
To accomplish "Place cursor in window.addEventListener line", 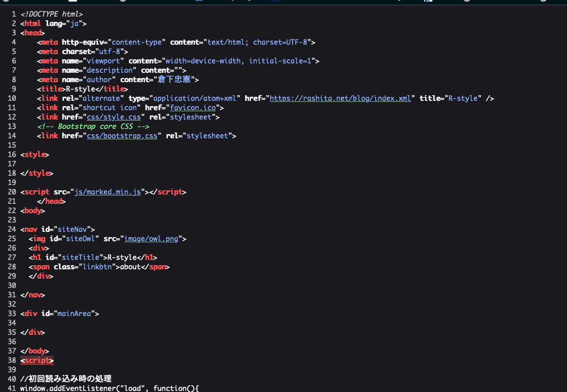I will [x=109, y=388].
